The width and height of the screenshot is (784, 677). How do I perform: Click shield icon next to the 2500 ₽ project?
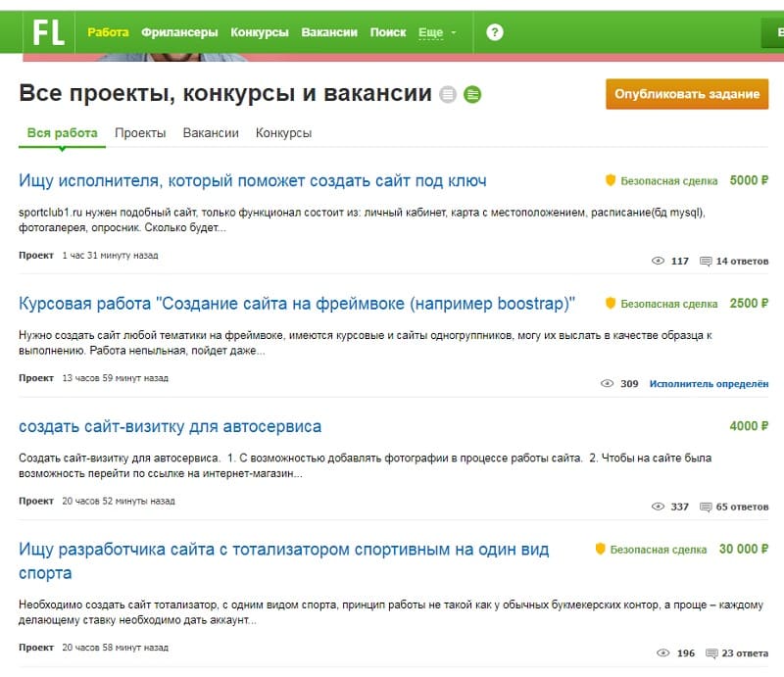(610, 304)
